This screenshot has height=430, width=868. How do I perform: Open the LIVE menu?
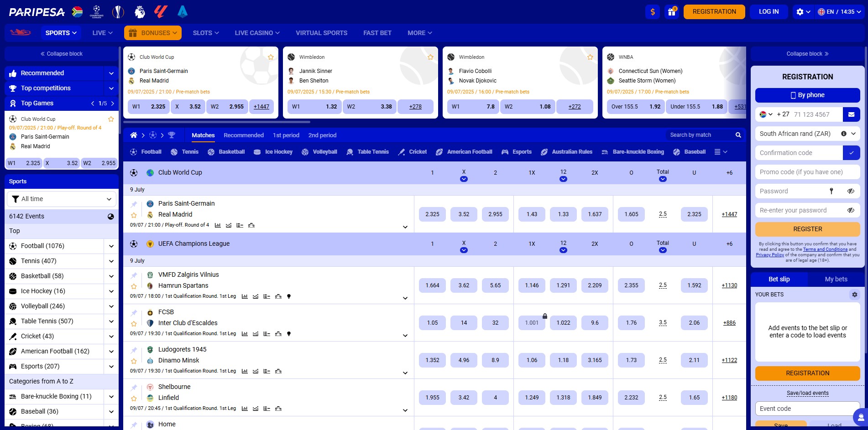tap(102, 33)
